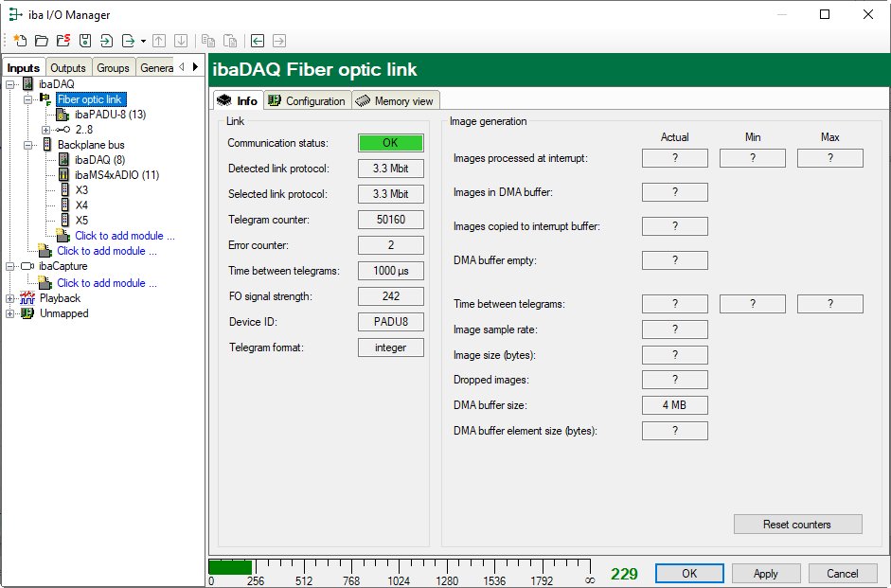The height and width of the screenshot is (588, 891).
Task: Click the green left arrow back icon
Action: [x=257, y=41]
